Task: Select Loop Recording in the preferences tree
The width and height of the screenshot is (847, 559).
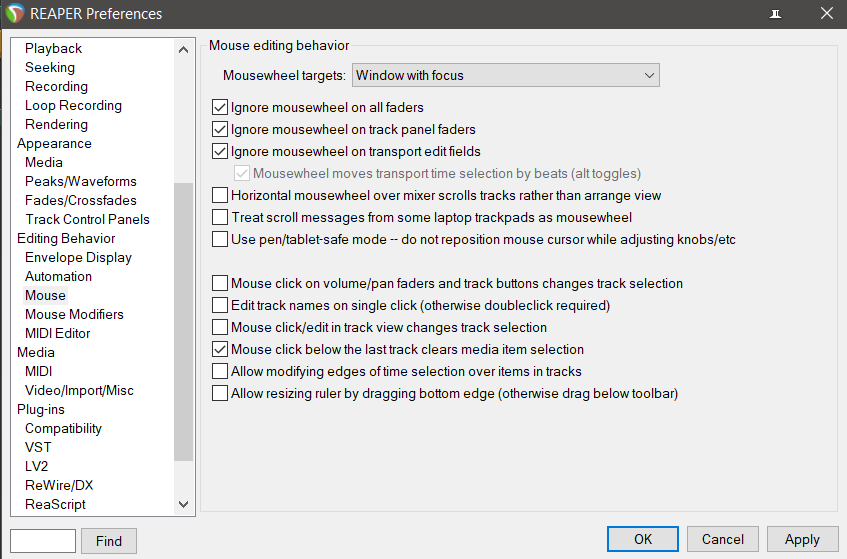Action: [73, 105]
